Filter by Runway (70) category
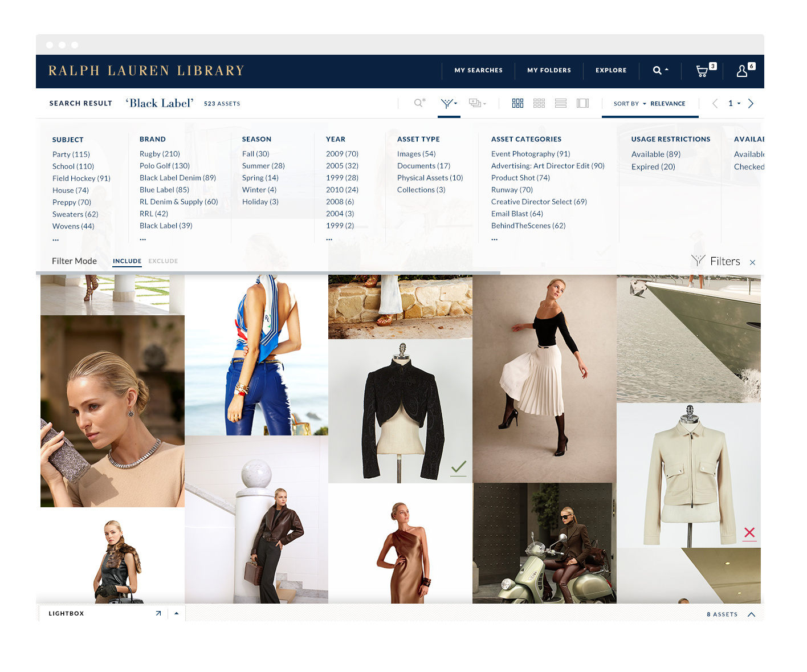 (x=512, y=190)
